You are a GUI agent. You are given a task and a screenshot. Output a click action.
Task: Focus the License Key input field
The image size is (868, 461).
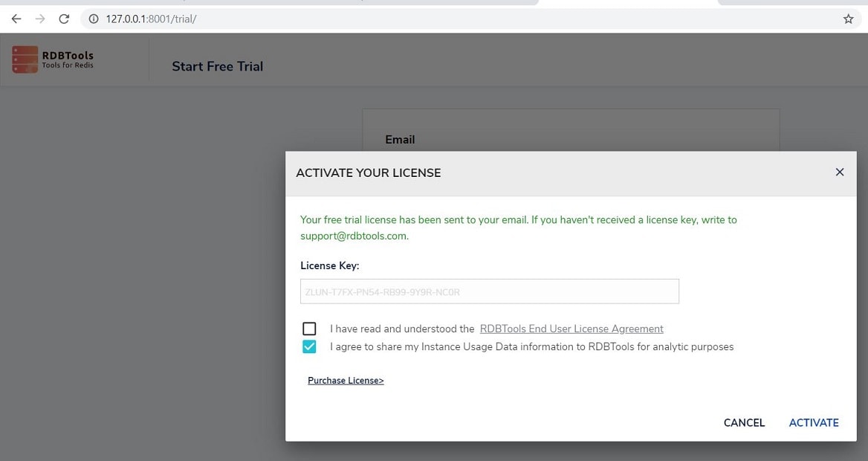pyautogui.click(x=489, y=291)
